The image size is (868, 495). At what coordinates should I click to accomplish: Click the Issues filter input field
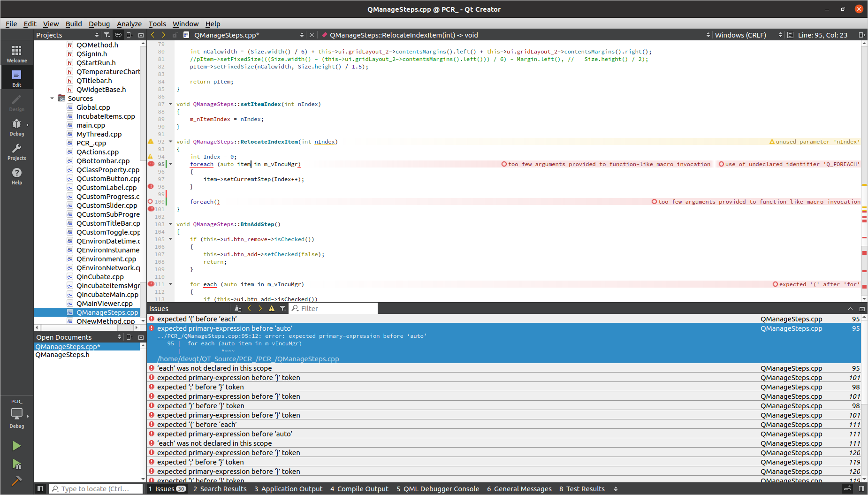337,308
